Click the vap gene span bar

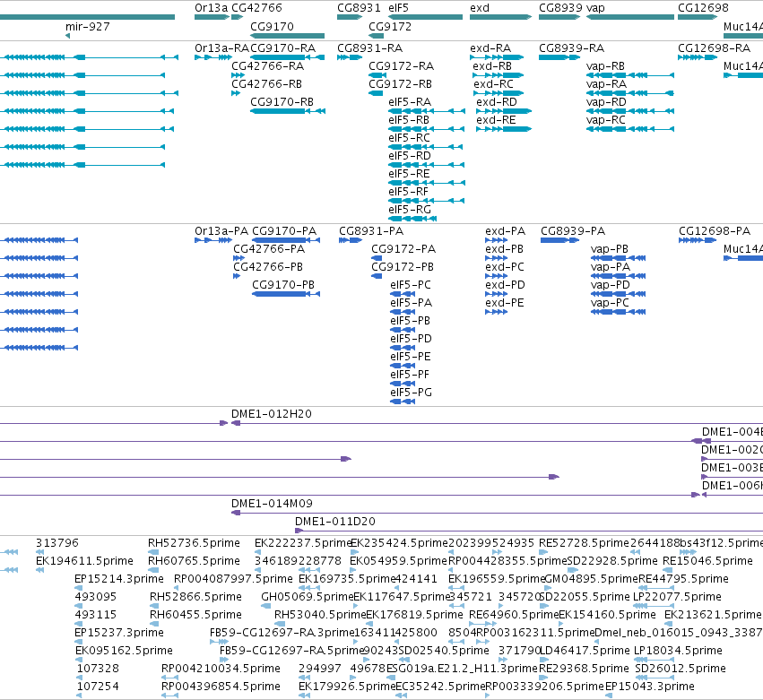coord(630,17)
